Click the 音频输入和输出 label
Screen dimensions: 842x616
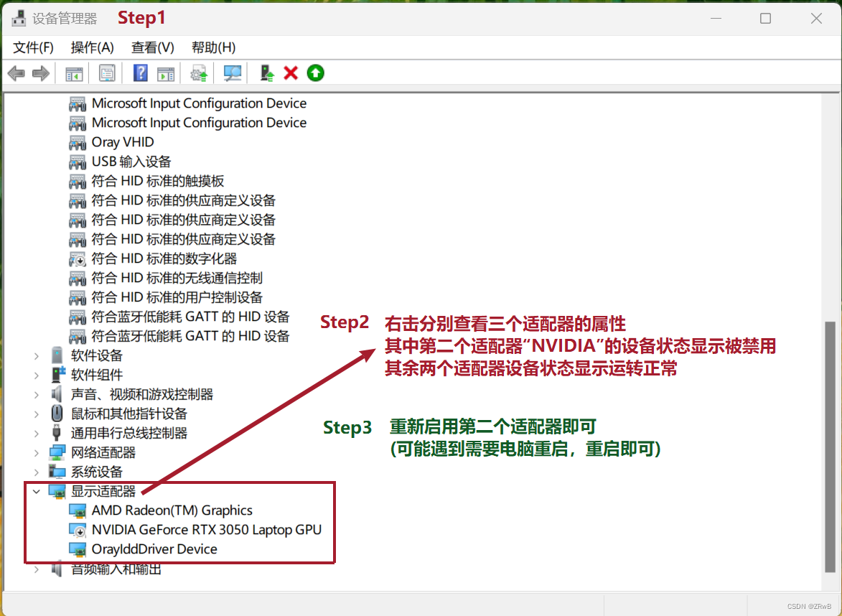coord(116,569)
